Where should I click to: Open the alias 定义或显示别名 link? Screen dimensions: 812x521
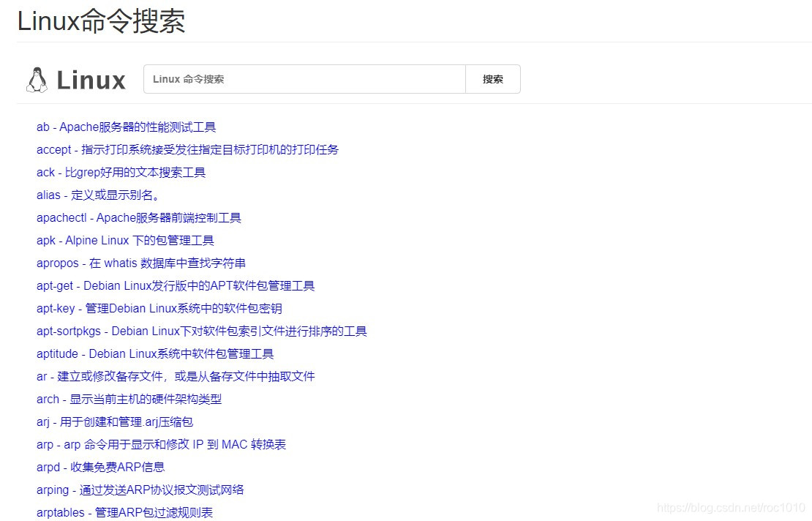point(99,195)
